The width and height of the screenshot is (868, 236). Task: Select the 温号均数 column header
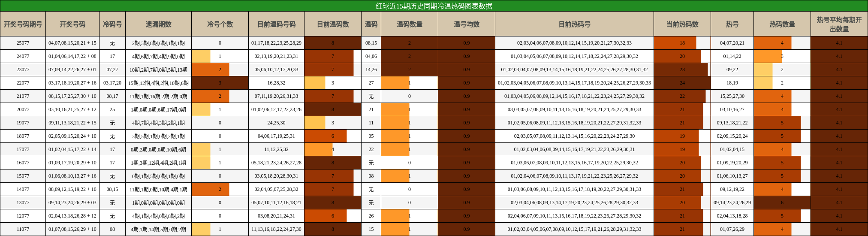(x=467, y=24)
